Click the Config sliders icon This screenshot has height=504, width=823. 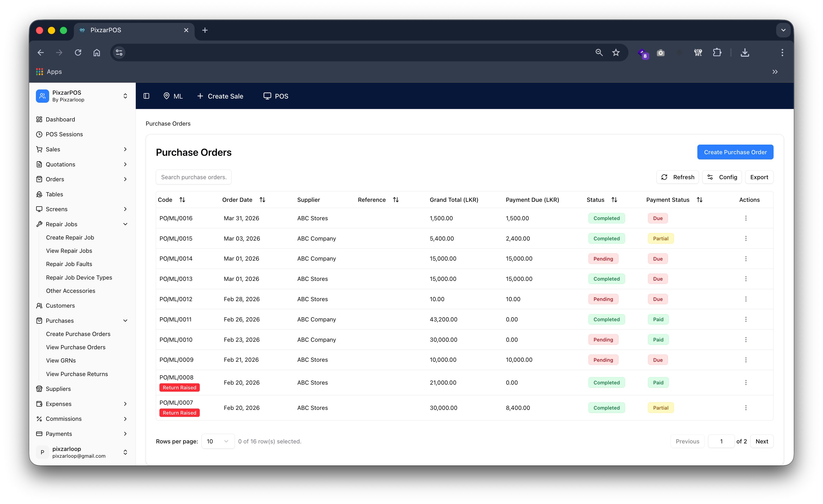(x=710, y=177)
